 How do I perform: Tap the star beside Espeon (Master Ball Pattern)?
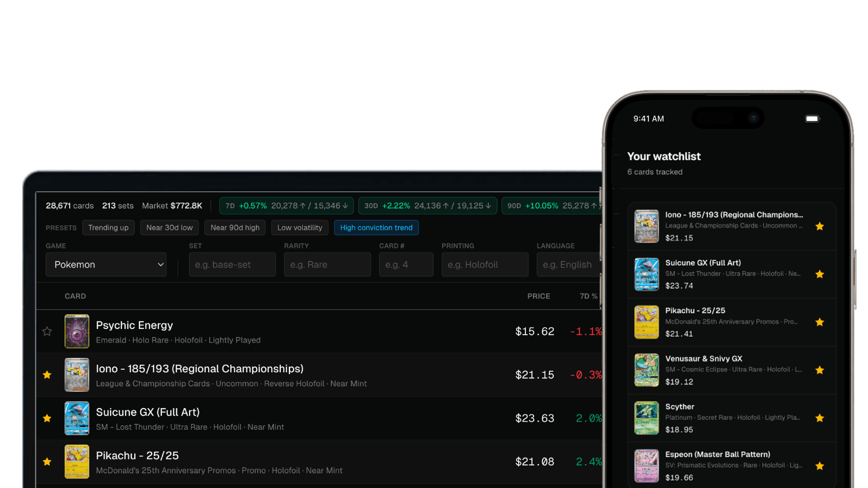click(820, 466)
